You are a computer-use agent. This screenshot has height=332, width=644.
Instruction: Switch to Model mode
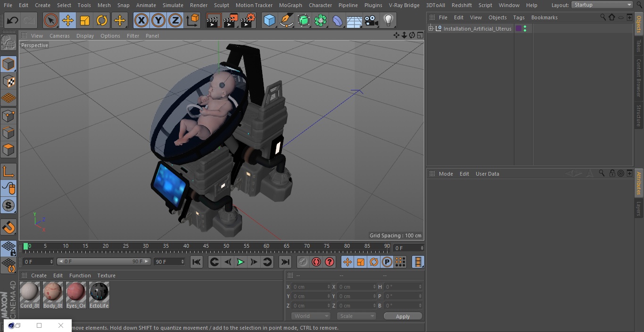pyautogui.click(x=8, y=64)
